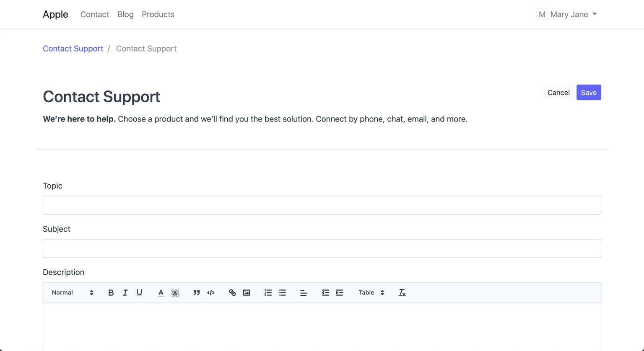Start a numbered list
The width and height of the screenshot is (644, 351).
point(268,293)
